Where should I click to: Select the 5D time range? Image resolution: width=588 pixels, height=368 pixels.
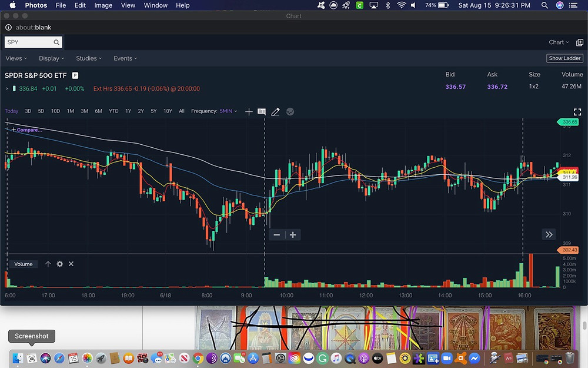pyautogui.click(x=41, y=111)
